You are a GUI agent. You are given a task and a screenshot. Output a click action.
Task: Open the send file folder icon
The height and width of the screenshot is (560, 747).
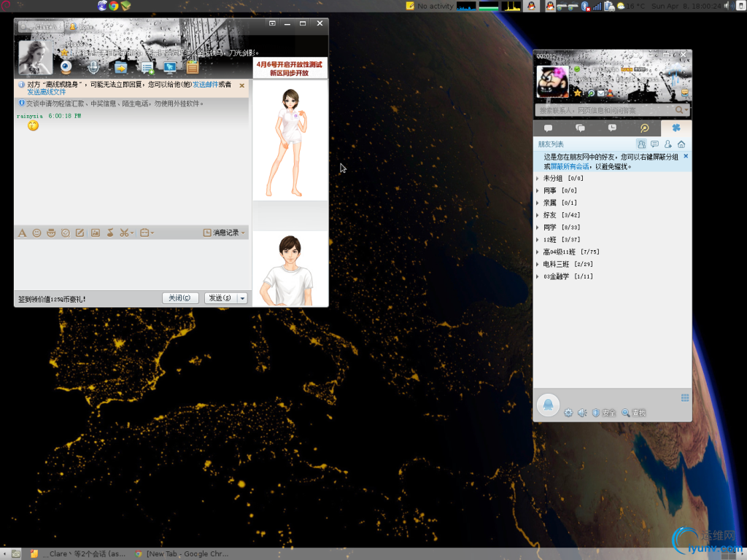coord(120,68)
